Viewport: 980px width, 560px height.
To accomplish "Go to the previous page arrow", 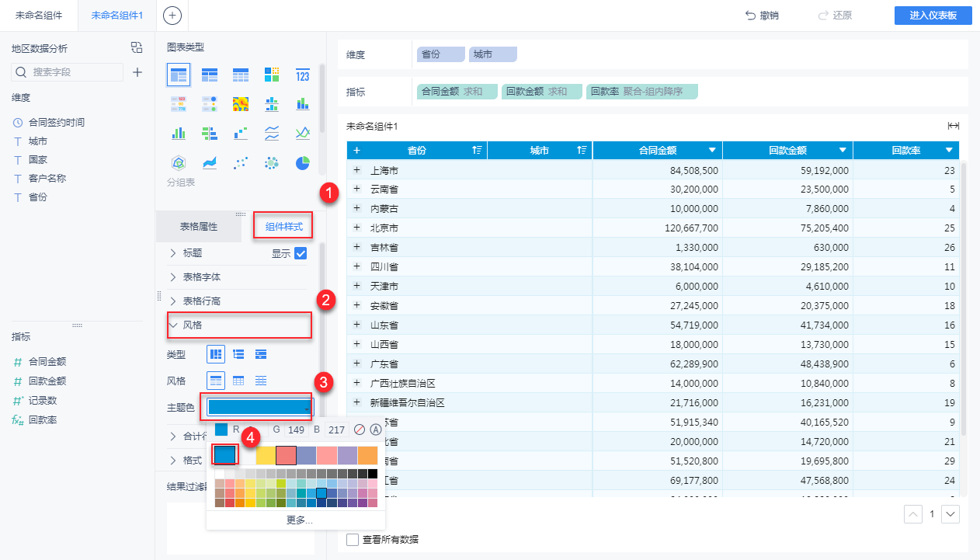I will pyautogui.click(x=914, y=513).
